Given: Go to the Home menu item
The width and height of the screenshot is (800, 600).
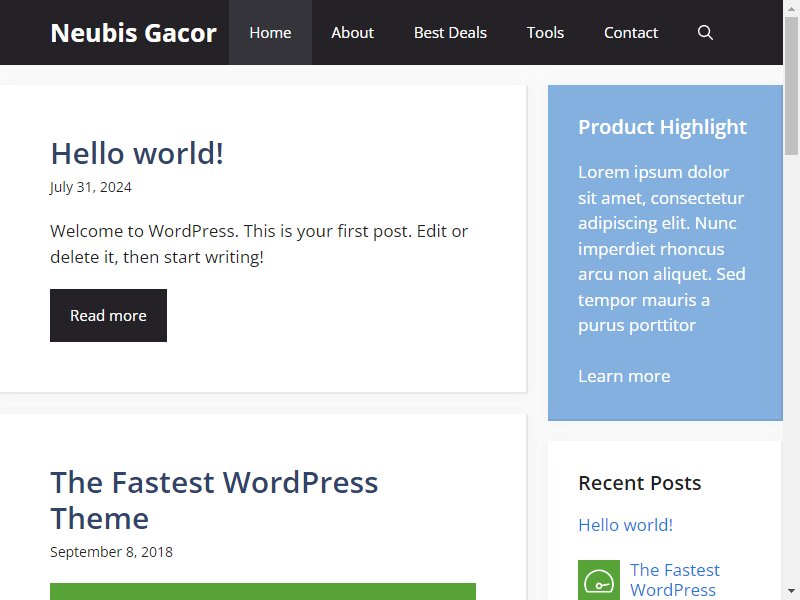Looking at the screenshot, I should click(x=270, y=33).
